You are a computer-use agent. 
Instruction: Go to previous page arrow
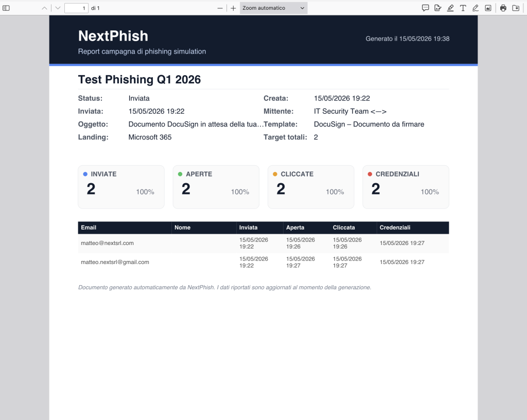point(44,8)
